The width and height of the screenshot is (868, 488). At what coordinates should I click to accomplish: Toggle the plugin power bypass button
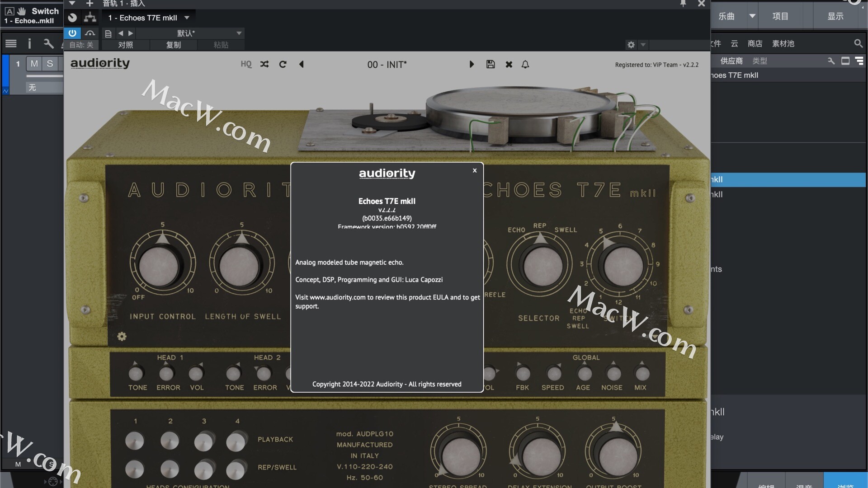point(72,33)
